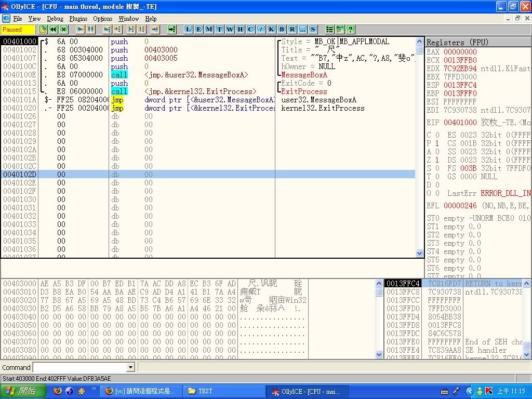
Task: Show CPU window with C button
Action: click(x=250, y=30)
